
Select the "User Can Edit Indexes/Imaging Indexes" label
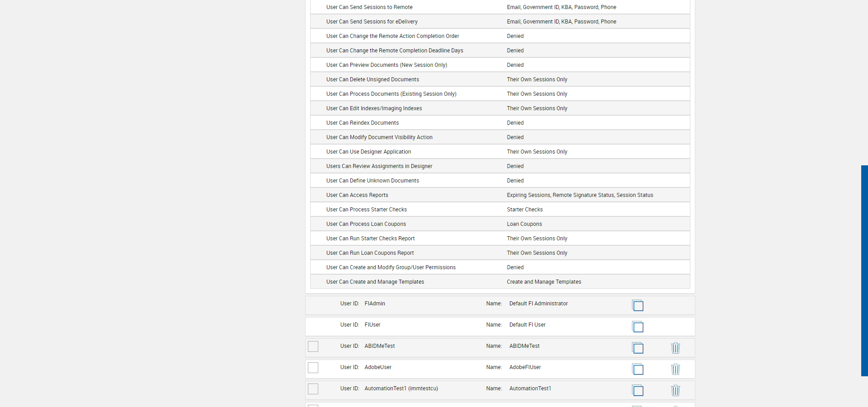coord(374,108)
